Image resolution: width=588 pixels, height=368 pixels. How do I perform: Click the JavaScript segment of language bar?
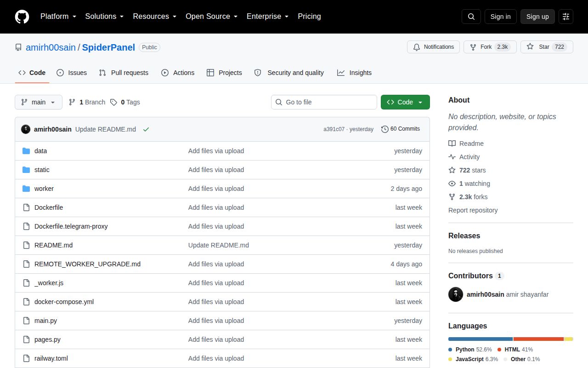[x=568, y=339]
